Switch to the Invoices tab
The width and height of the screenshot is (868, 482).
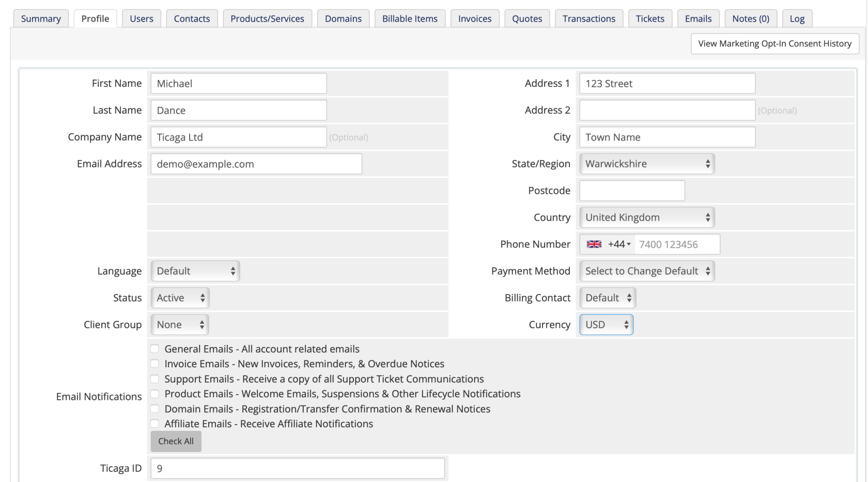[x=474, y=19]
